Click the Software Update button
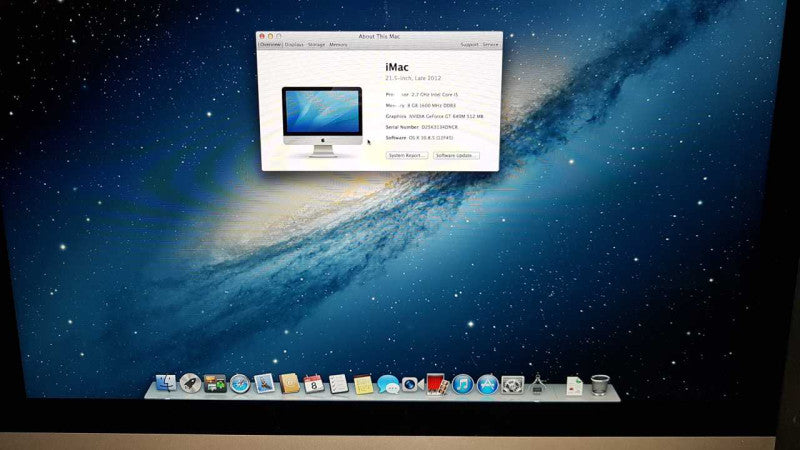Screen dimensions: 800x450 (456, 155)
